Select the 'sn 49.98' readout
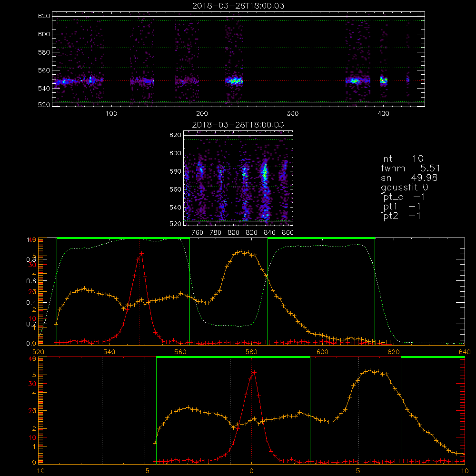Image resolution: width=476 pixels, height=476 pixels. (409, 178)
